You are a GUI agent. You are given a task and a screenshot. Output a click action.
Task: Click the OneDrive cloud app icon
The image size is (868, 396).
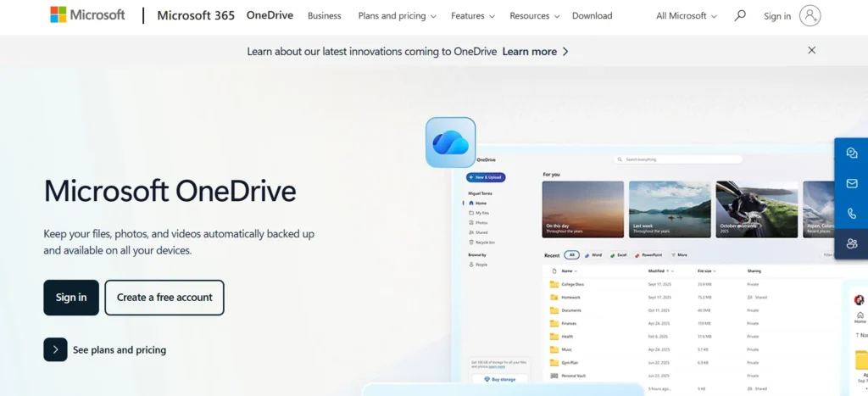[x=451, y=142]
